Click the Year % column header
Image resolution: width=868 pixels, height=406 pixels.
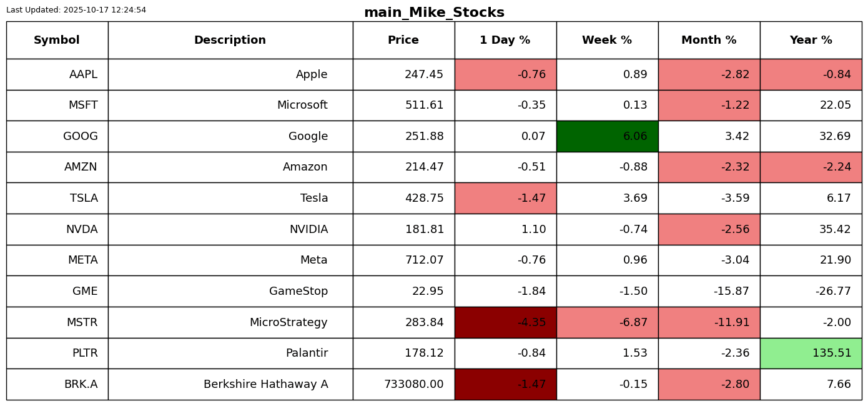(x=811, y=41)
